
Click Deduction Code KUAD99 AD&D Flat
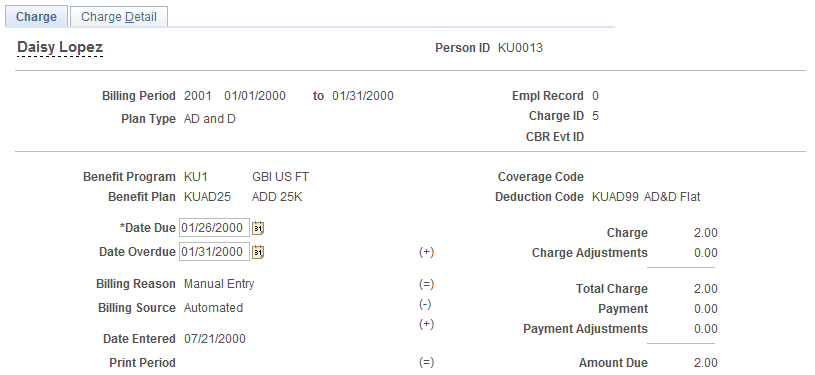coord(646,197)
